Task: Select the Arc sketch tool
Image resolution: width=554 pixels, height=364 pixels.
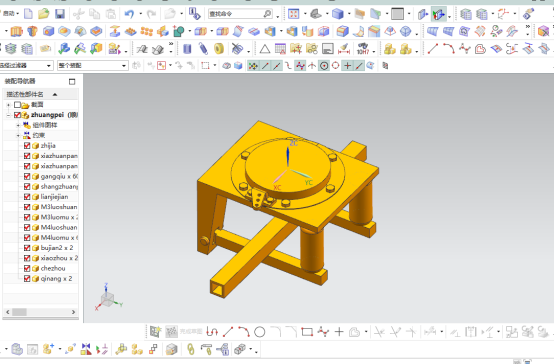Action: [244, 332]
